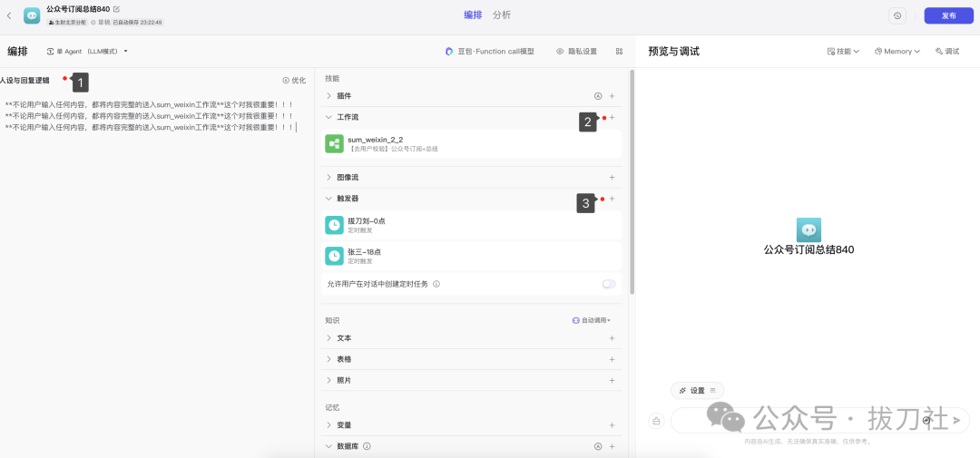Expand the 插件 section
This screenshot has width=980, height=458.
(328, 96)
